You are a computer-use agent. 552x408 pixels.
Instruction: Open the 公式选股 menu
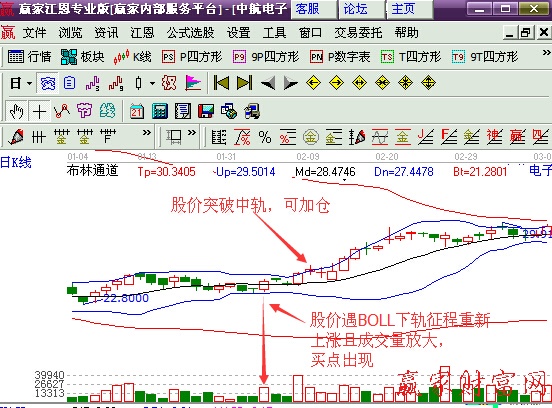tap(190, 33)
